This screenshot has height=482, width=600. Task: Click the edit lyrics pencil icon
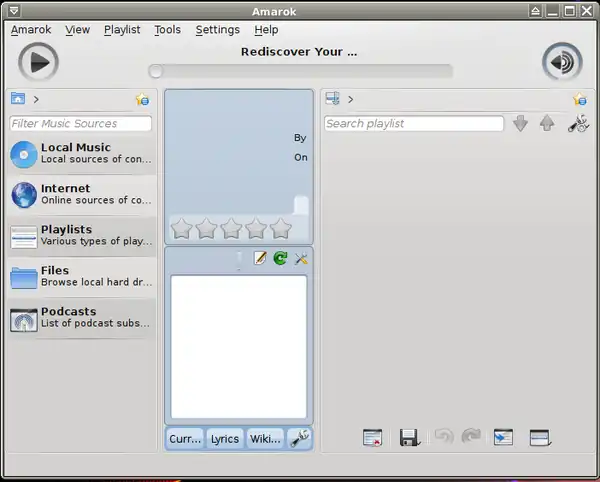coord(261,259)
